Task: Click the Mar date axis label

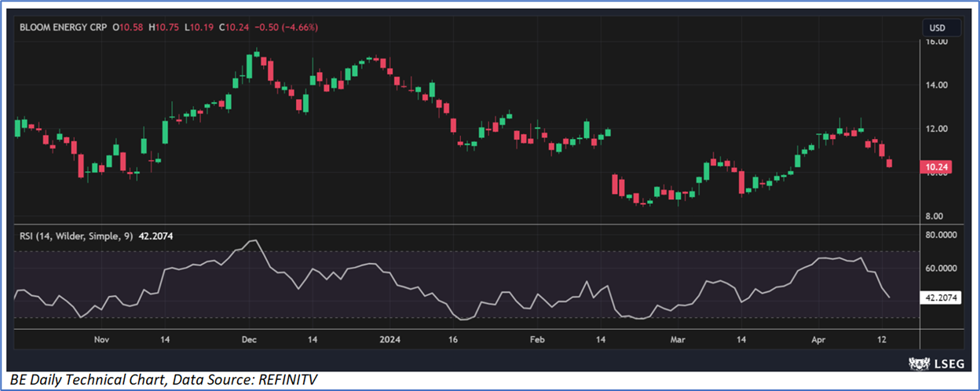Action: click(x=677, y=339)
